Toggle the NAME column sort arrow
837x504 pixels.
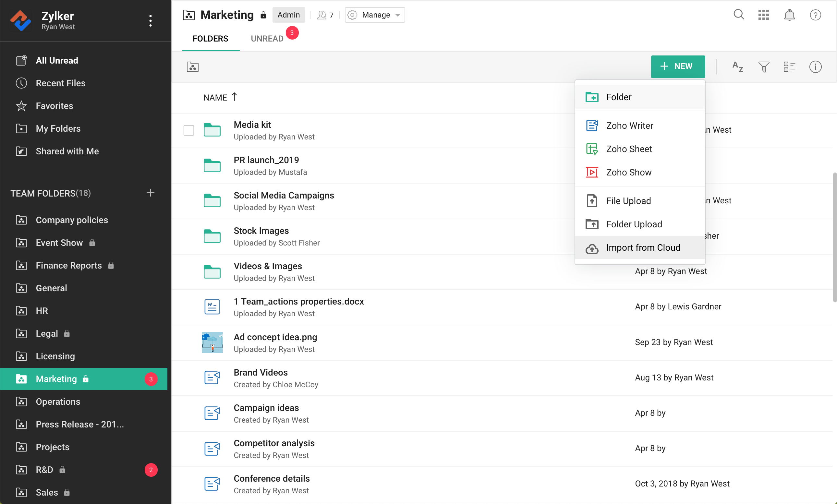pos(234,97)
